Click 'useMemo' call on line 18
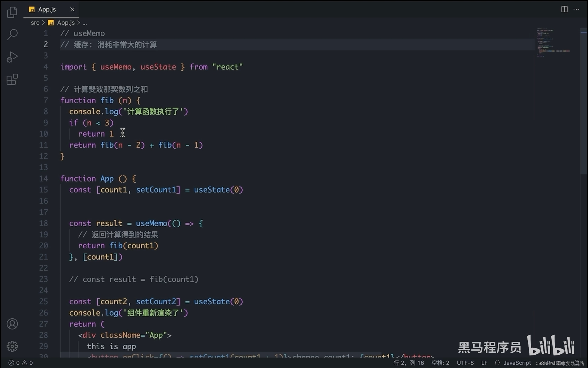Image resolution: width=588 pixels, height=368 pixels. point(152,223)
